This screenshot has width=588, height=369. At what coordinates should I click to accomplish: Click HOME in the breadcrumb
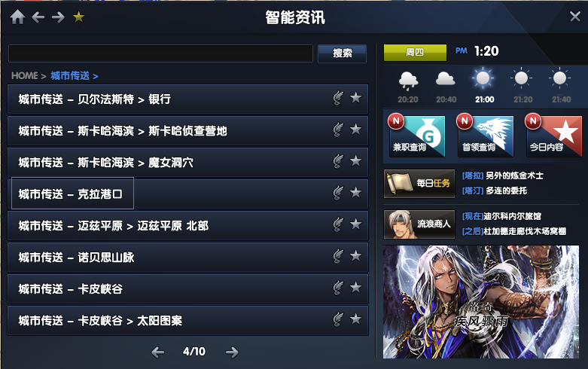[x=25, y=76]
